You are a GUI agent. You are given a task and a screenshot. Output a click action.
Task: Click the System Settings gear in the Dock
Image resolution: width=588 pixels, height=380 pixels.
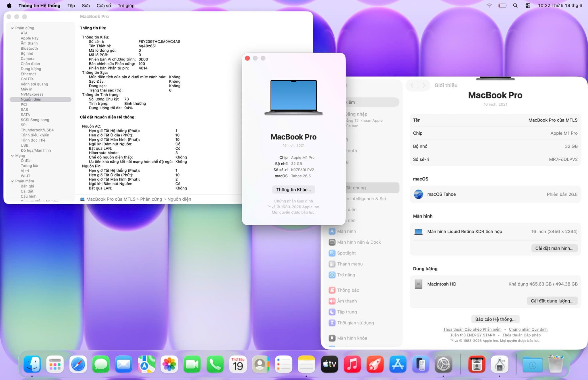443,364
